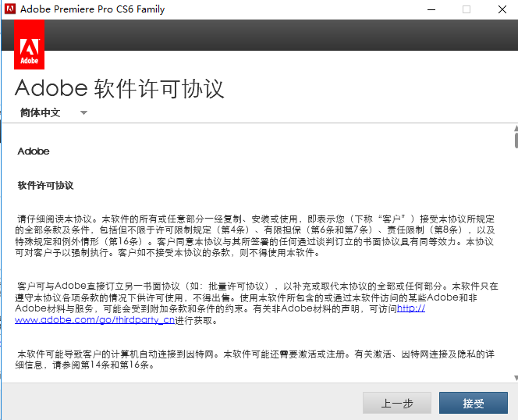
Task: Click the bold 软件许可协议 subheading
Action: click(45, 185)
